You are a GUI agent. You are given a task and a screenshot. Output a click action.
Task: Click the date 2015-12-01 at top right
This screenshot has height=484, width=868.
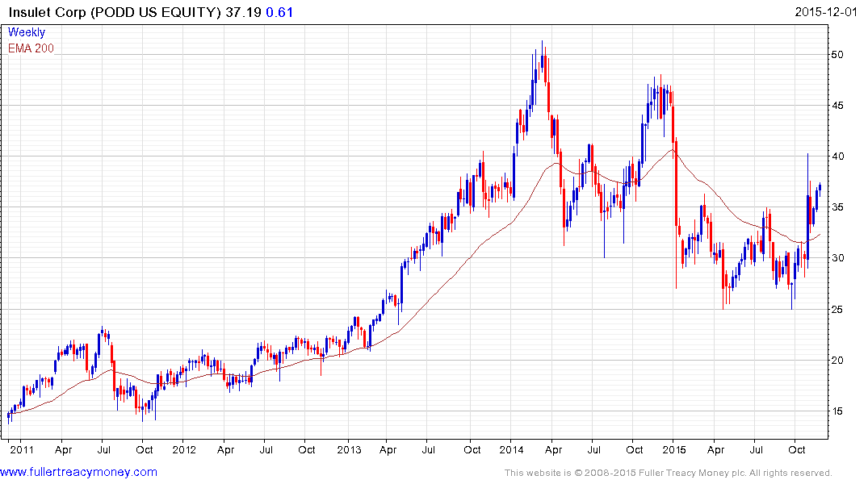click(826, 12)
